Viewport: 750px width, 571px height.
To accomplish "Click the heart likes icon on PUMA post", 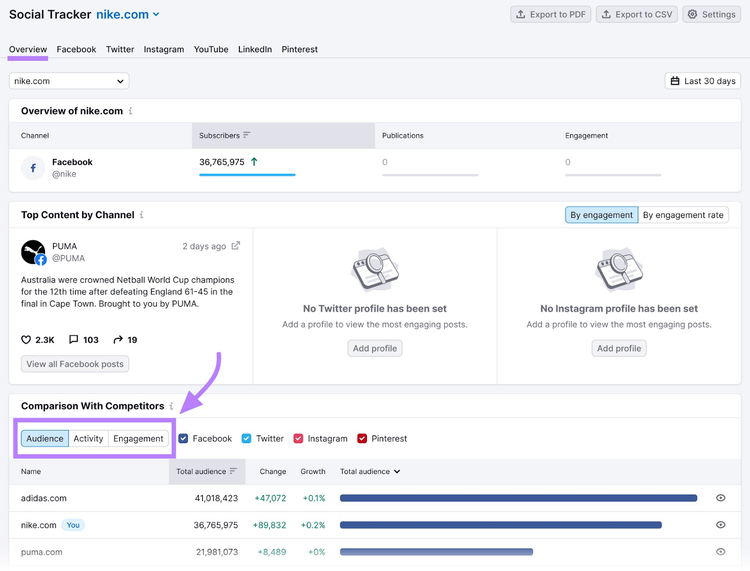I will click(x=26, y=340).
